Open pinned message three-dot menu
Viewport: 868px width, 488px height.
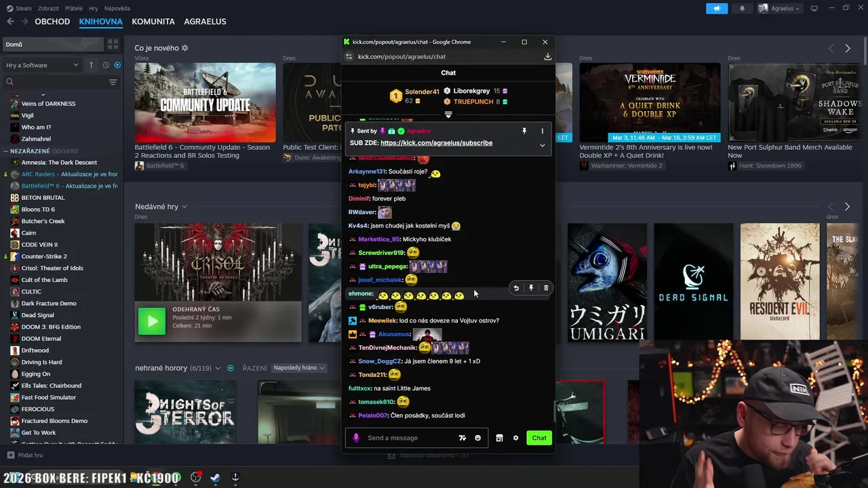pos(542,131)
